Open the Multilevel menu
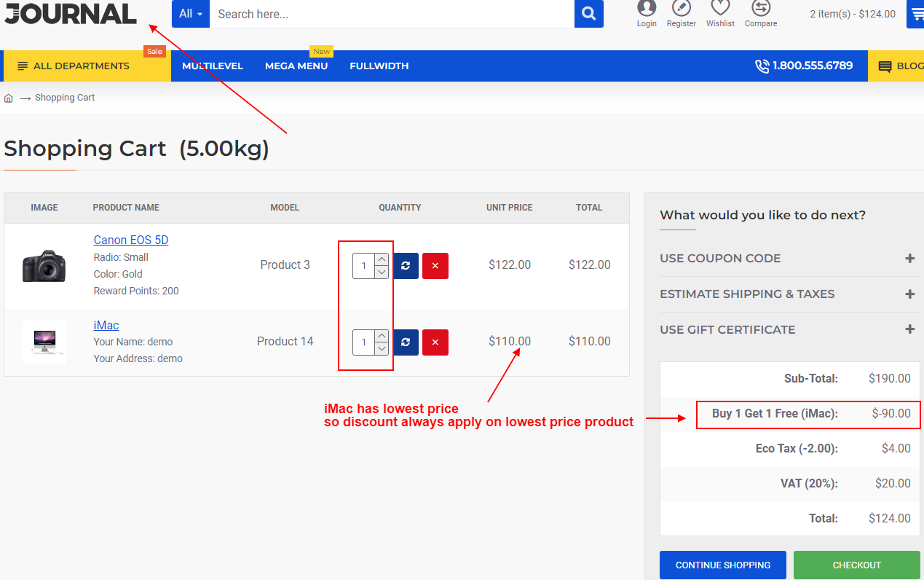 213,66
